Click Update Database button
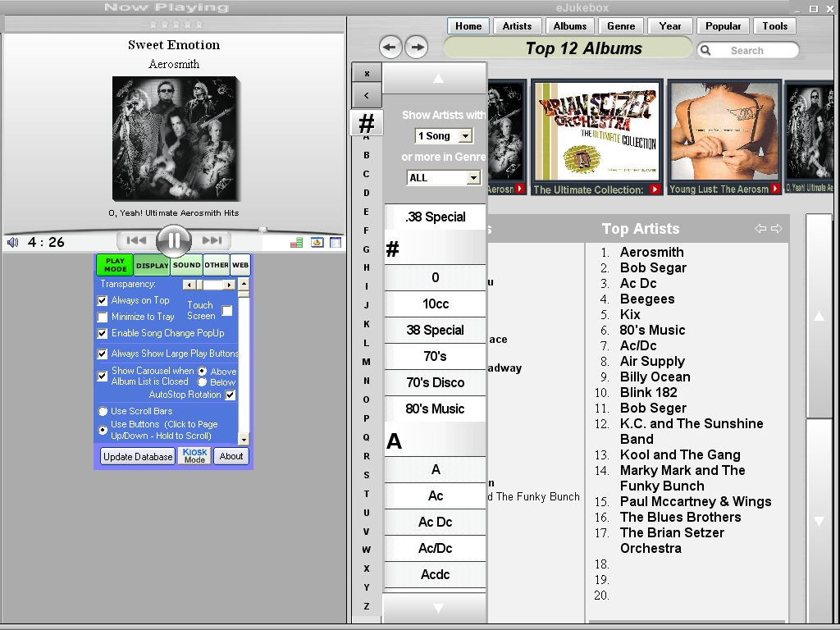This screenshot has width=840, height=630. 138,456
